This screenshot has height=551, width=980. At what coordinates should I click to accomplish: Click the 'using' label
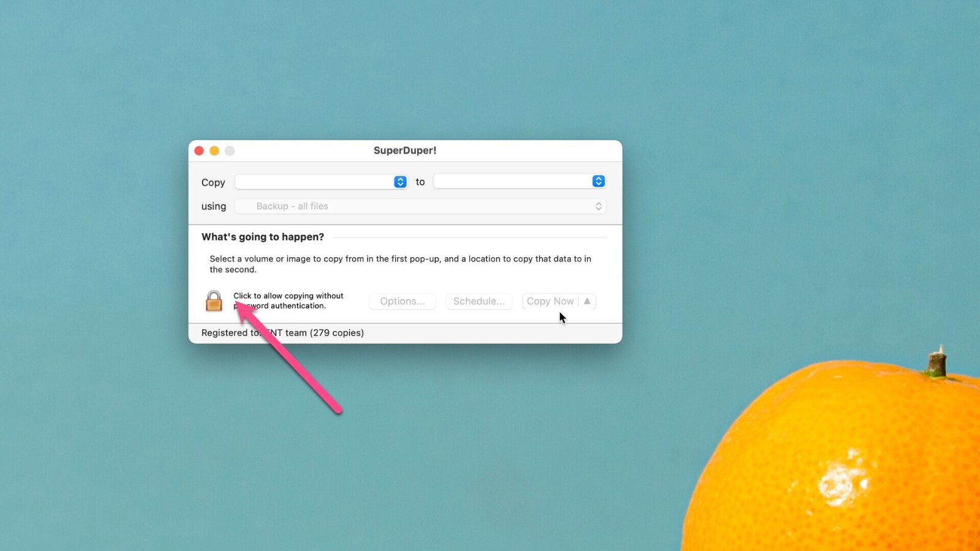click(214, 206)
